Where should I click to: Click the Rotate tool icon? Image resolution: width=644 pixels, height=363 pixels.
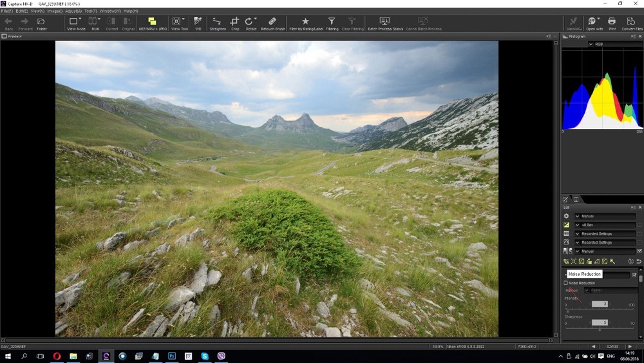pos(251,23)
